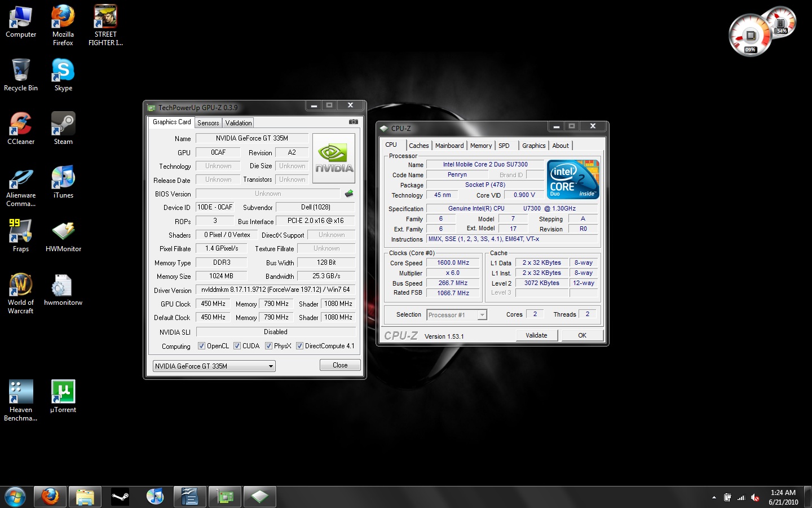Click the Package Socket P (478) value

pyautogui.click(x=486, y=185)
